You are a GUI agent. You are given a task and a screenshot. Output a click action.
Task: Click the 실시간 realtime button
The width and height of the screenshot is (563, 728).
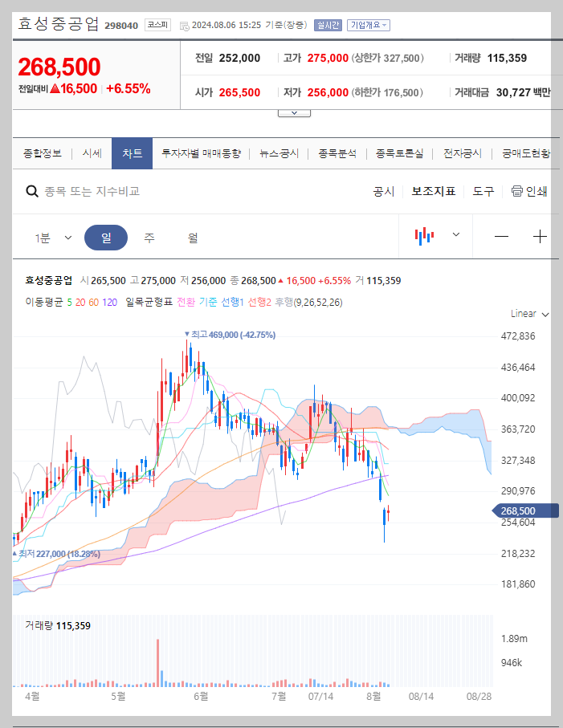[x=326, y=25]
